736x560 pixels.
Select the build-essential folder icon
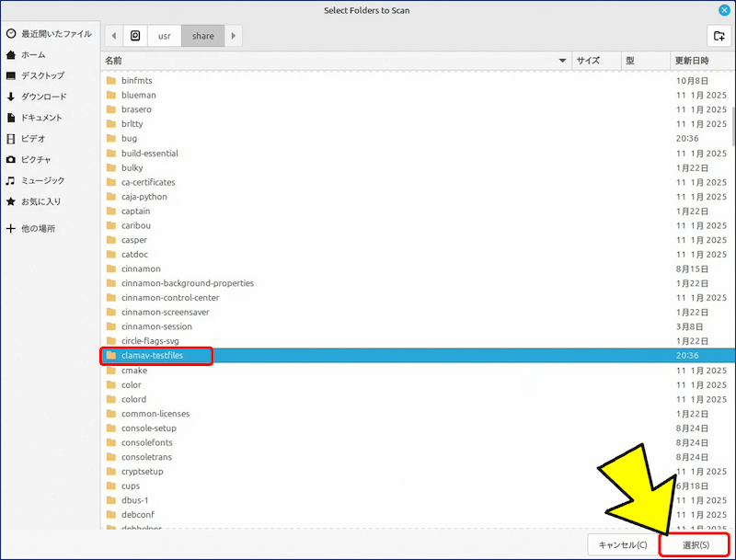(x=111, y=154)
